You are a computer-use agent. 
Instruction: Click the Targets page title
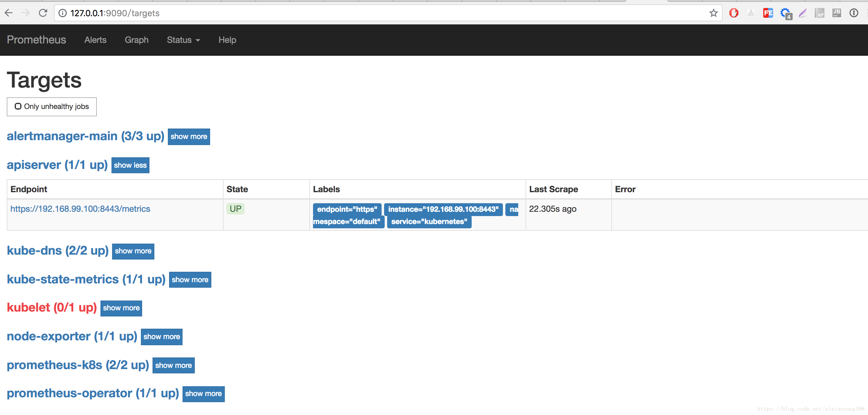(x=44, y=80)
